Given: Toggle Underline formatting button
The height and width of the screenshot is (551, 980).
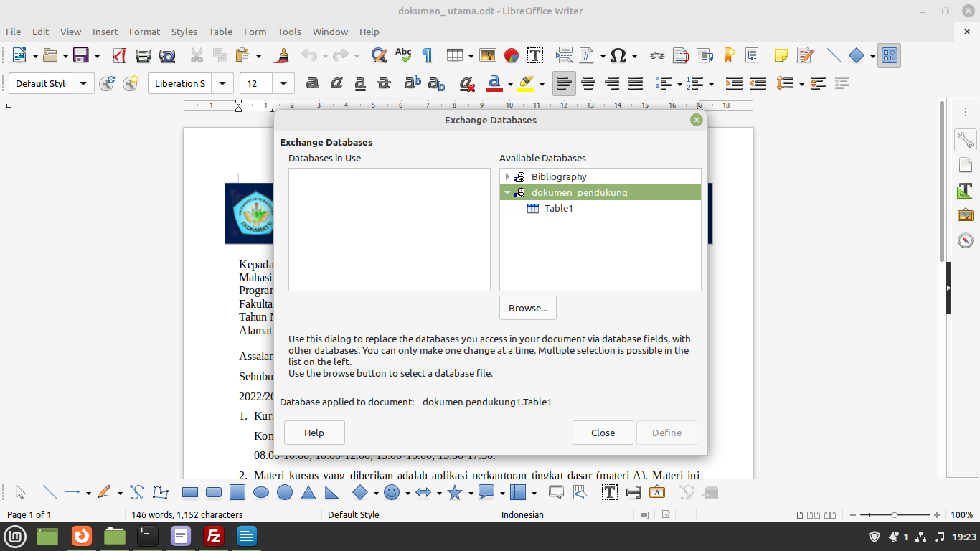Looking at the screenshot, I should 359,83.
